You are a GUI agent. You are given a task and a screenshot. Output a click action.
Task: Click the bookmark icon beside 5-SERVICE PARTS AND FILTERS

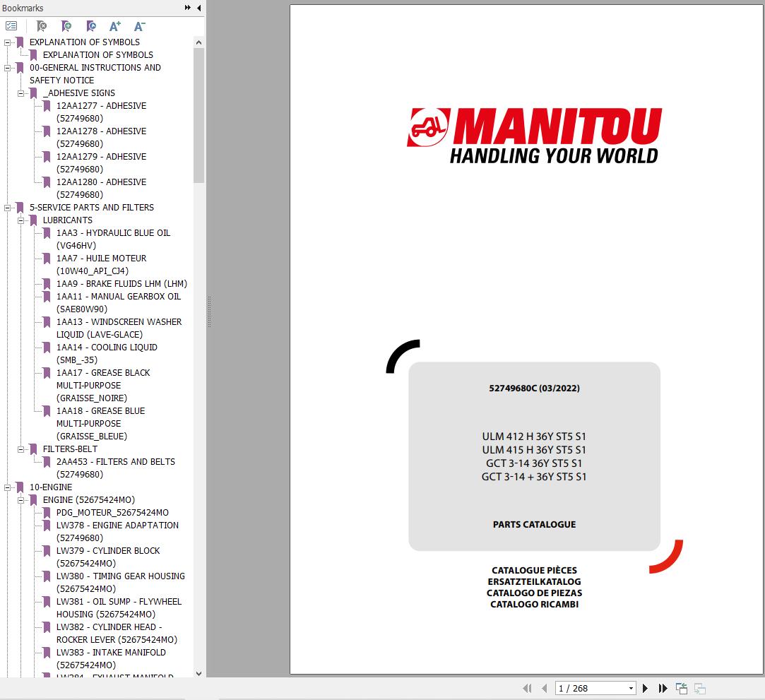click(20, 208)
